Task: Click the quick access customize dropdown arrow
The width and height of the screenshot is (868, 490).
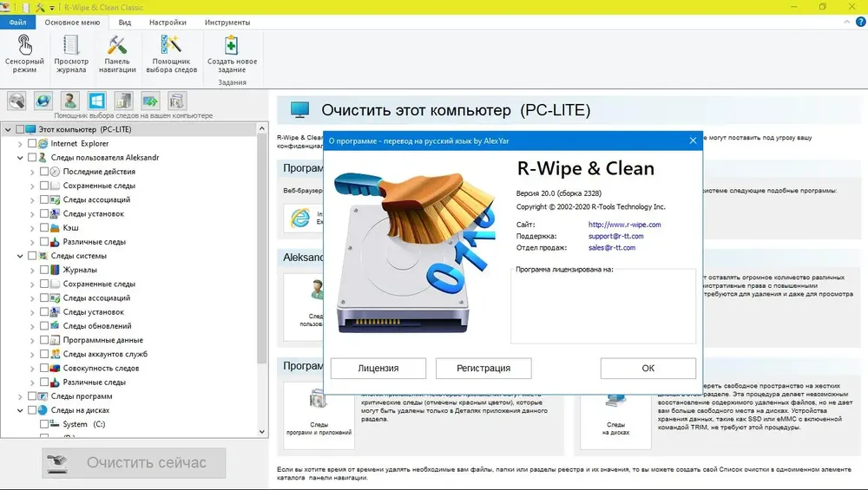Action: coord(52,8)
